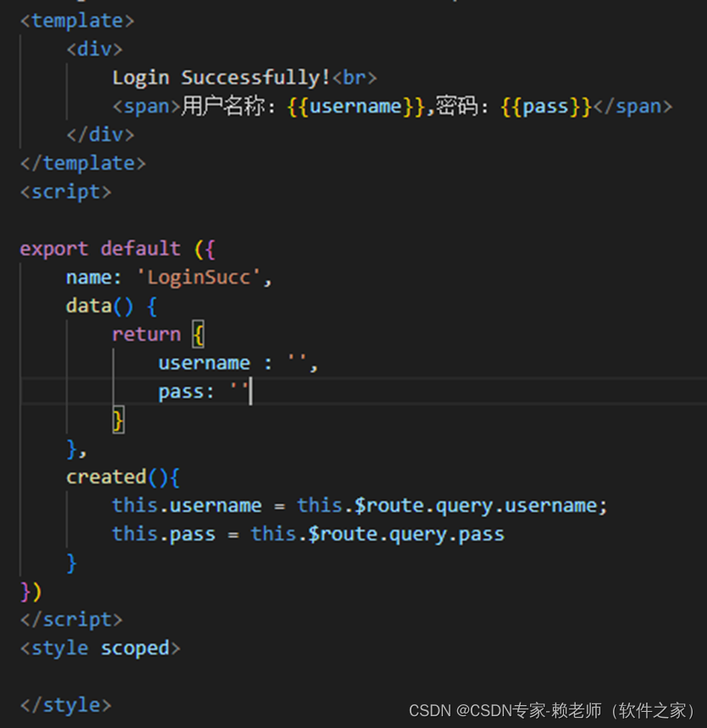Click the closing </div> tag

pyautogui.click(x=101, y=135)
